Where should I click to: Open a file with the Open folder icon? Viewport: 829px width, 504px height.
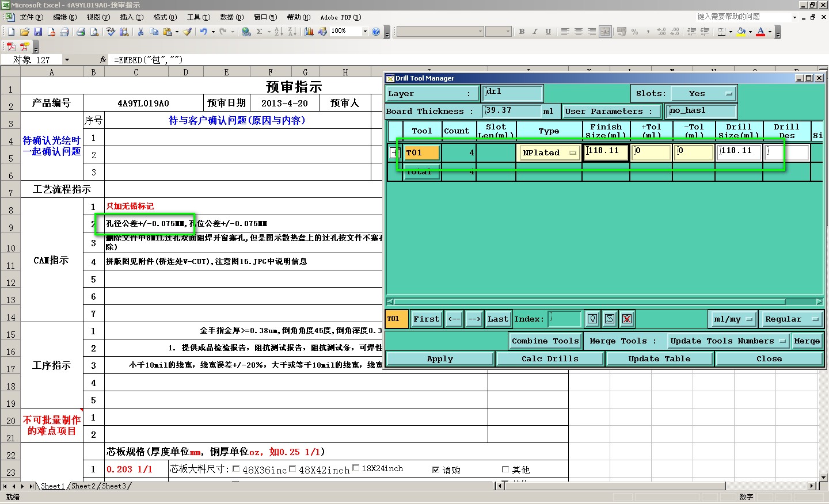(25, 32)
